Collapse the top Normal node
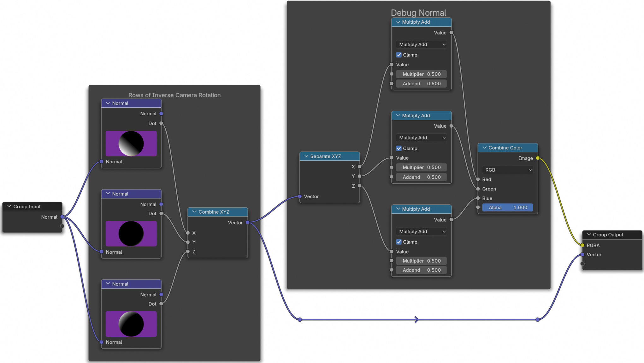Image resolution: width=644 pixels, height=363 pixels. pyautogui.click(x=108, y=103)
